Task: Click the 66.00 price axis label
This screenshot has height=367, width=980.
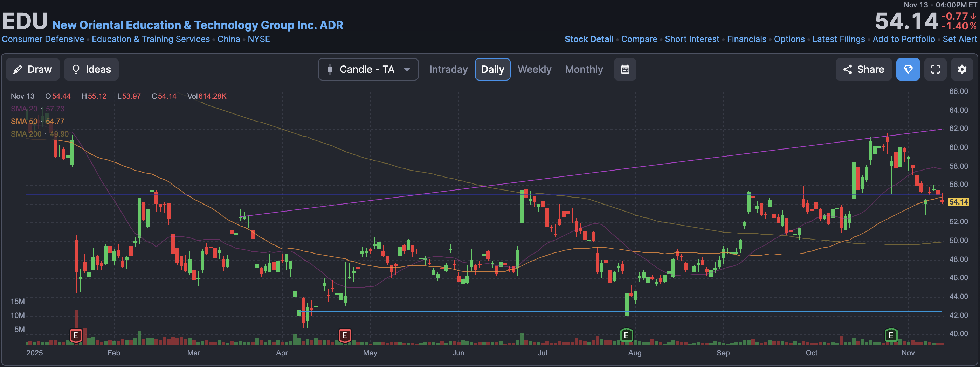Action: point(958,91)
